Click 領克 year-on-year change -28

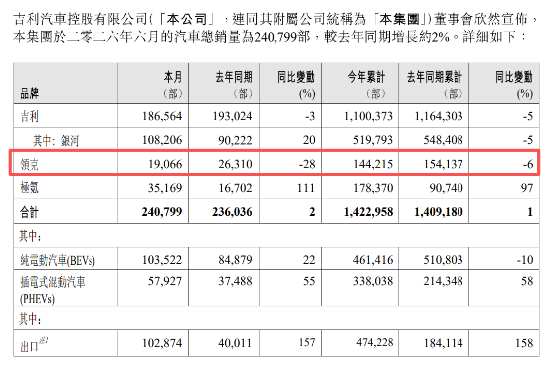click(307, 164)
